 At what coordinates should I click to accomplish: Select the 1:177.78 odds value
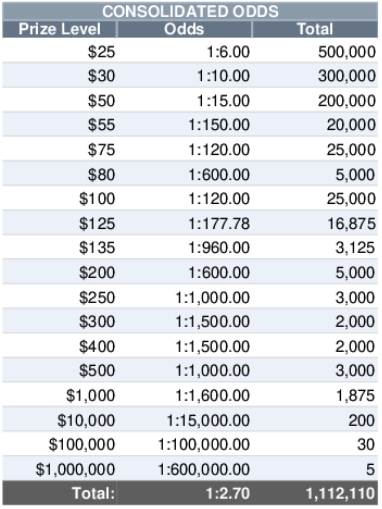[219, 223]
